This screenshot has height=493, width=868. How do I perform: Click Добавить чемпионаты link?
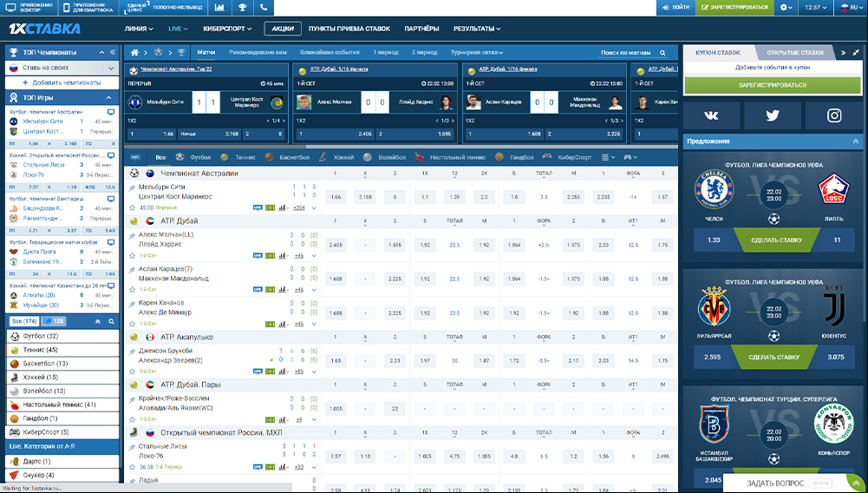[62, 82]
